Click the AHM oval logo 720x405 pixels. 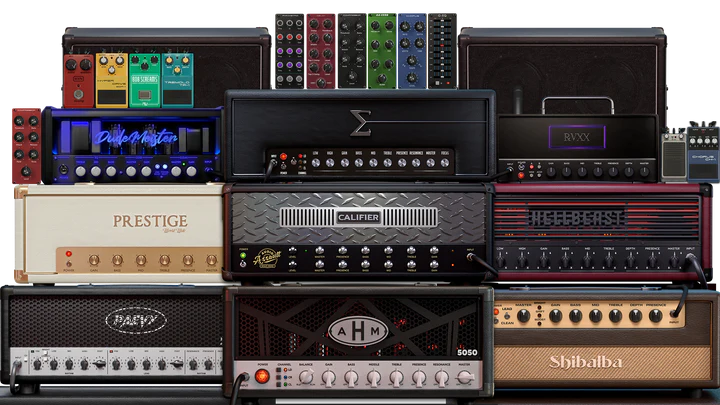pos(358,331)
